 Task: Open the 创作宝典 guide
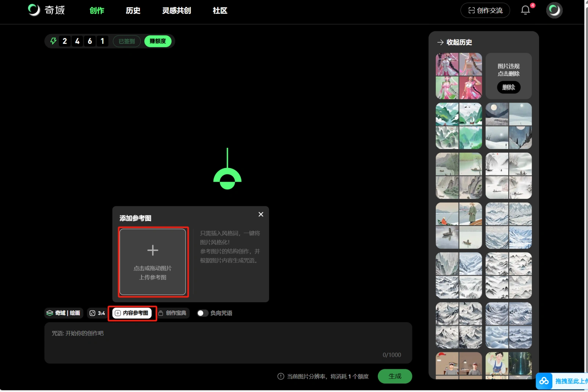(173, 313)
